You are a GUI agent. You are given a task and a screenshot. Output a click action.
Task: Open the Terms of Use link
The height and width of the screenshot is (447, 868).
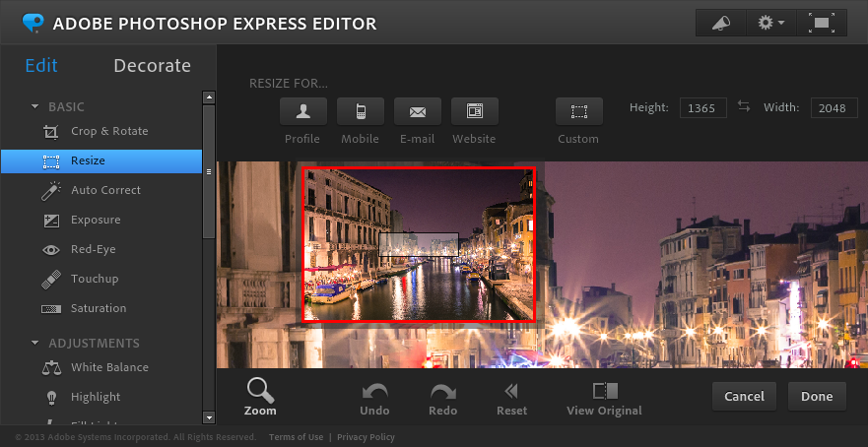[297, 437]
